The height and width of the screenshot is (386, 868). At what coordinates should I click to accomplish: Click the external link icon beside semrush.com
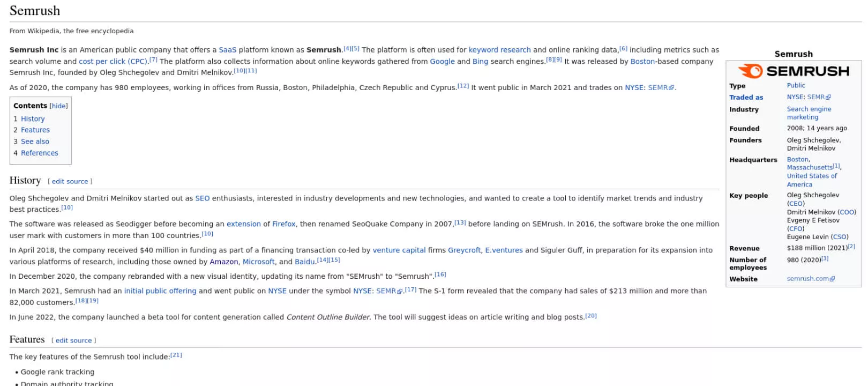coord(832,279)
